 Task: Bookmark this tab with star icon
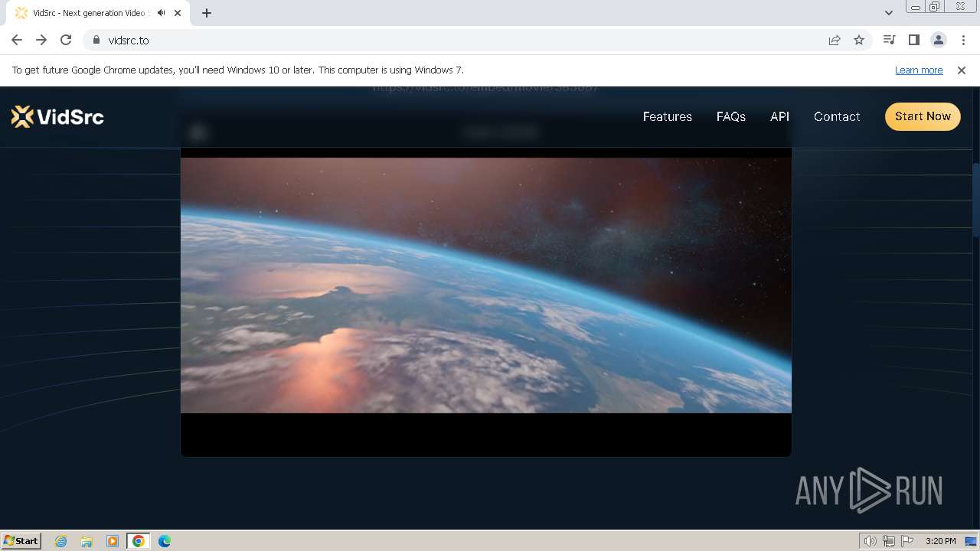pos(859,40)
